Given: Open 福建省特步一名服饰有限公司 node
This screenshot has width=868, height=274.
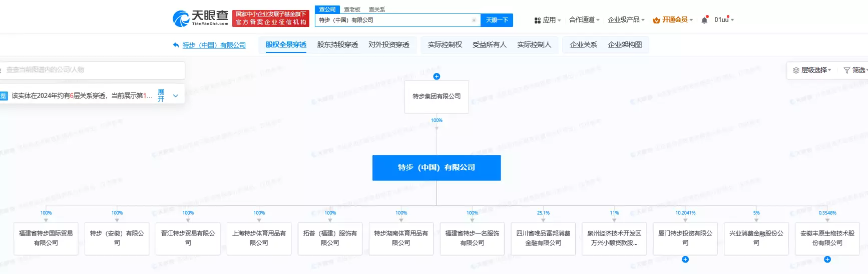Looking at the screenshot, I should [473, 238].
